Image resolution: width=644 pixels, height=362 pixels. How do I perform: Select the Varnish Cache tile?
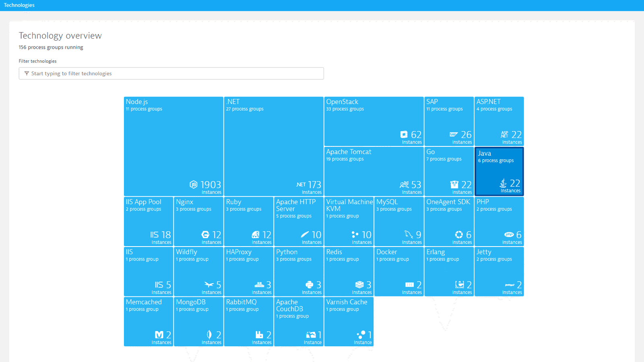coord(349,321)
